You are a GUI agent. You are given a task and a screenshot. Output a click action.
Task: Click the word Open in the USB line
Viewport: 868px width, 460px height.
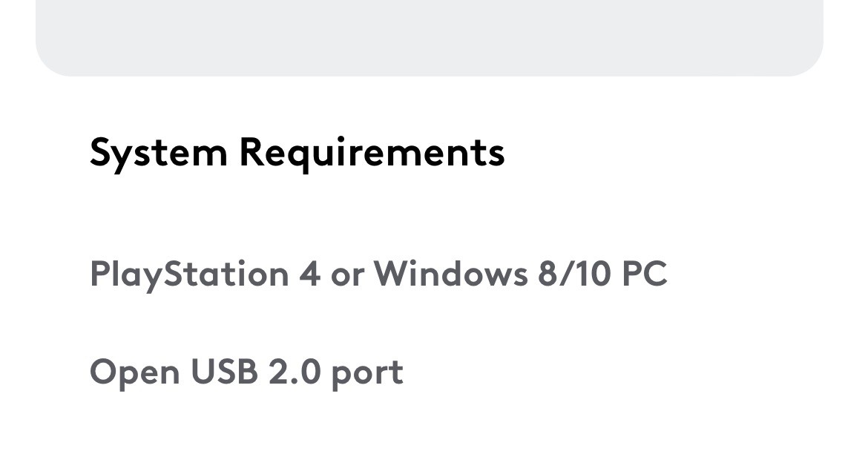135,374
